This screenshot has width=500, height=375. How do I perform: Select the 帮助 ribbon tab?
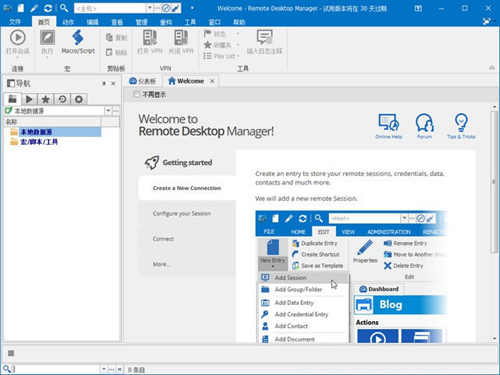point(239,22)
